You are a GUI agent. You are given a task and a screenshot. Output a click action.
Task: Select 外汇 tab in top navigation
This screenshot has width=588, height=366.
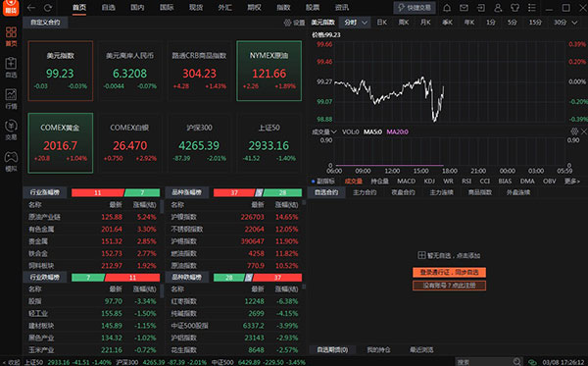point(225,8)
